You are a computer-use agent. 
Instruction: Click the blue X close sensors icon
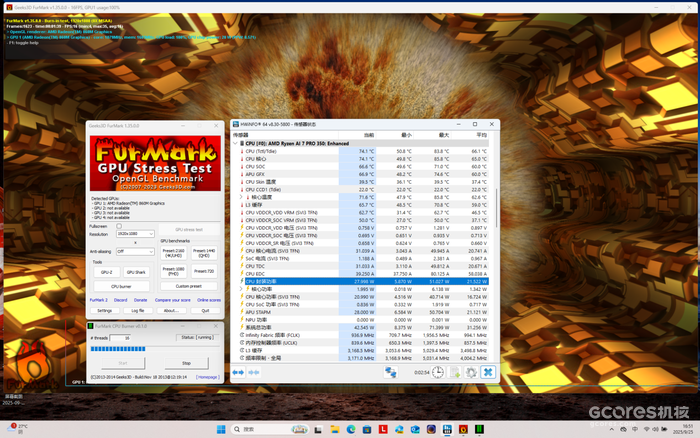tap(488, 372)
